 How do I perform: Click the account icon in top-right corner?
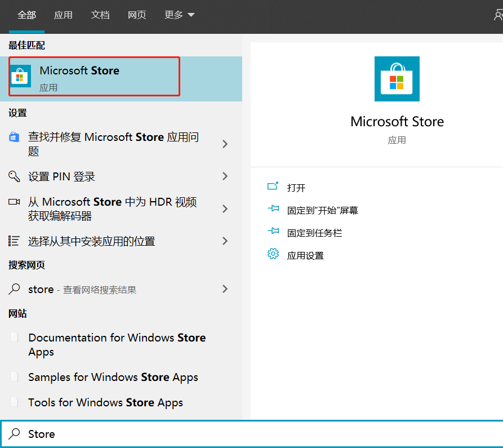point(500,15)
